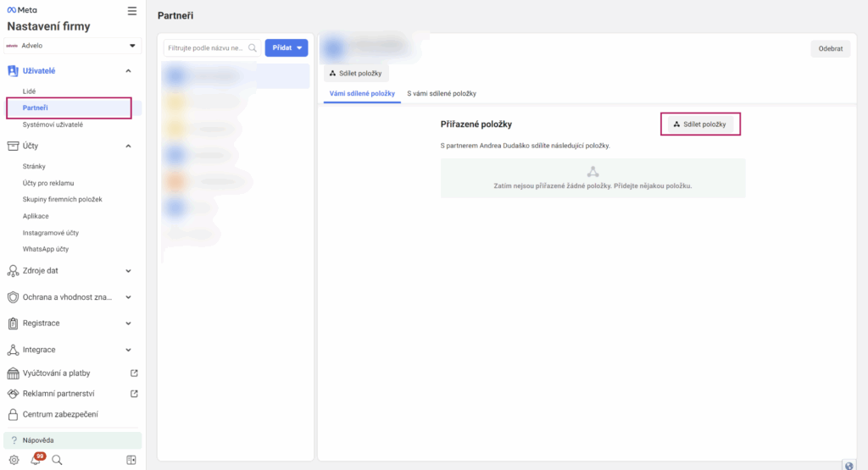
Task: Open Reklamní partnerství external link icon
Action: point(134,394)
